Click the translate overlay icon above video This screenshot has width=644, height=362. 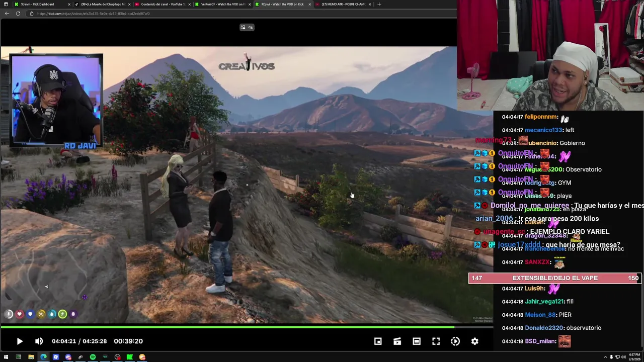point(251,27)
